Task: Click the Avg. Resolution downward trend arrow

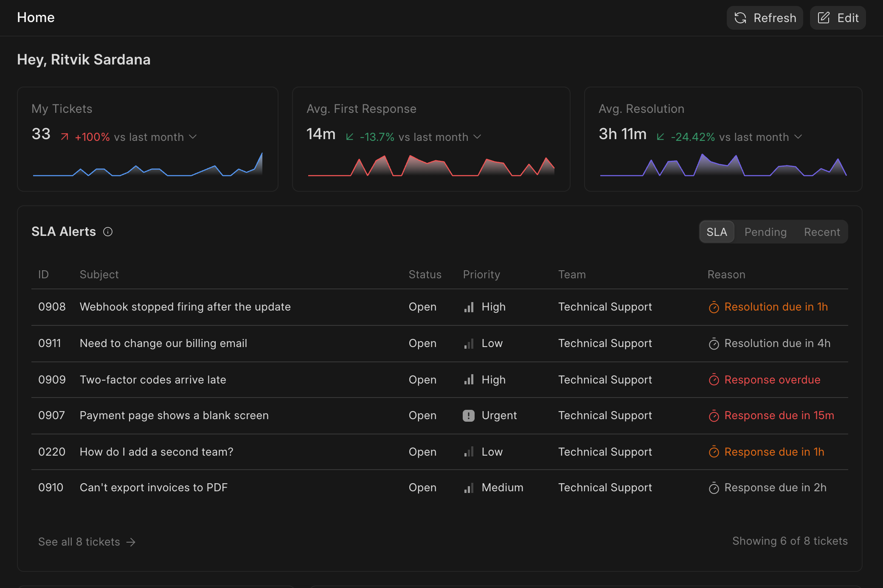Action: 661,137
